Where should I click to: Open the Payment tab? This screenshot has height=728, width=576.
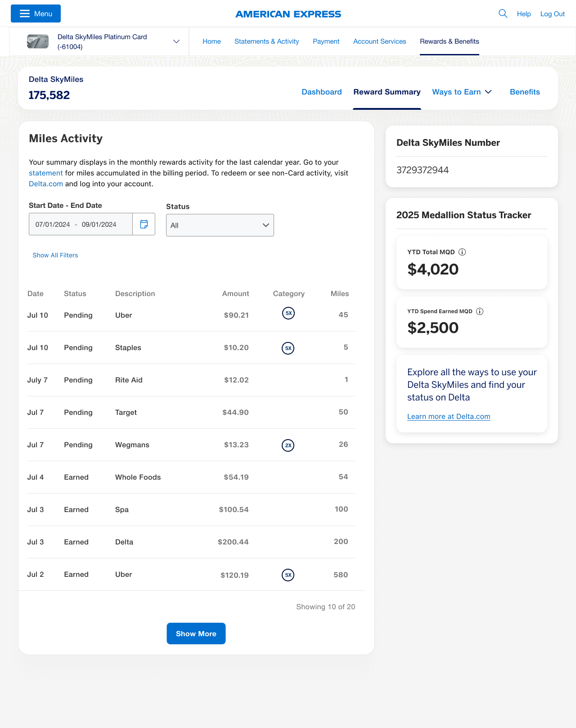coord(326,41)
